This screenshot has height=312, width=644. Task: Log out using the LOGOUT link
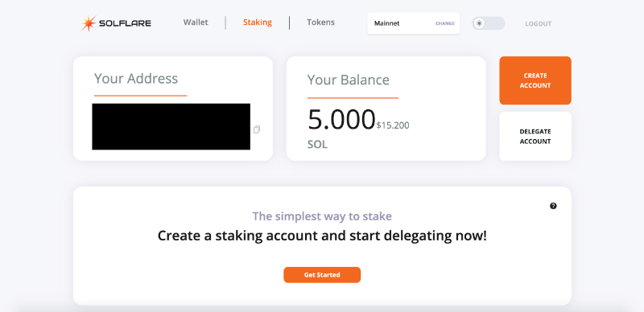538,24
